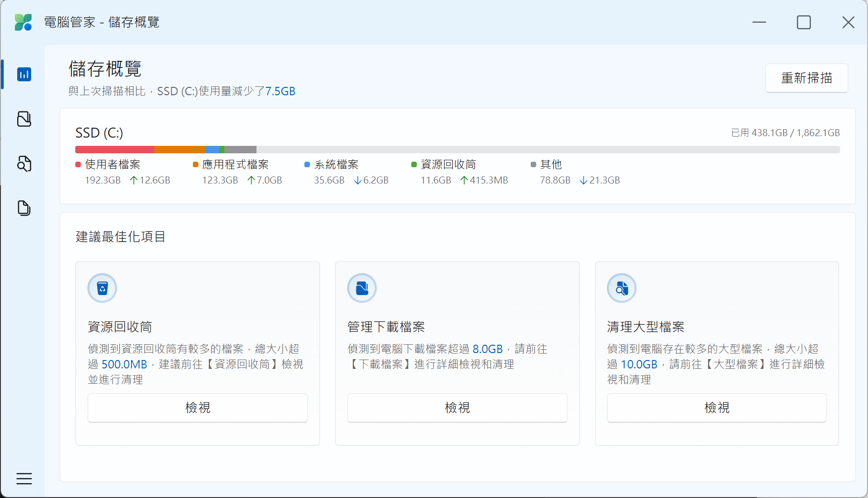
Task: Select the 應用程式檔案 legend item
Action: (235, 164)
